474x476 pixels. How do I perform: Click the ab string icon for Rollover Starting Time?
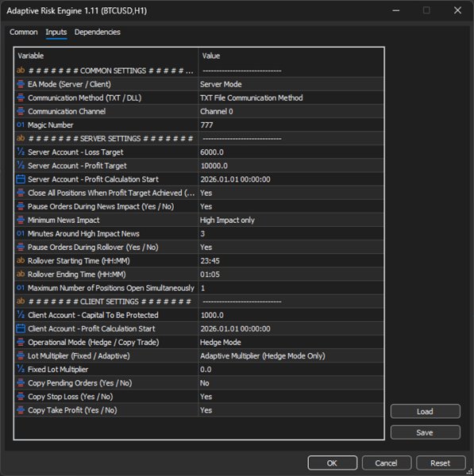pyautogui.click(x=21, y=260)
